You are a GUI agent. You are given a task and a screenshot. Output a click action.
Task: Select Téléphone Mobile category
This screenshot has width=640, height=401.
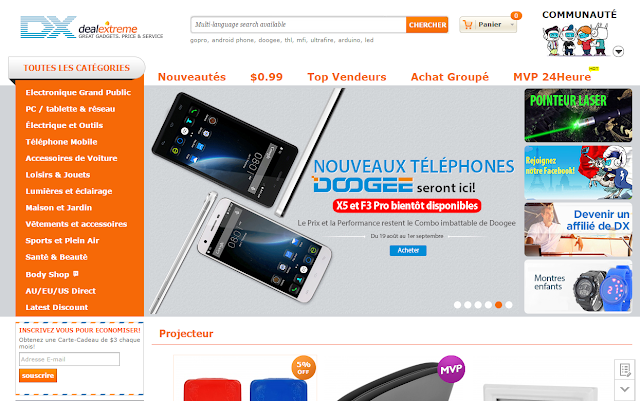pos(61,142)
